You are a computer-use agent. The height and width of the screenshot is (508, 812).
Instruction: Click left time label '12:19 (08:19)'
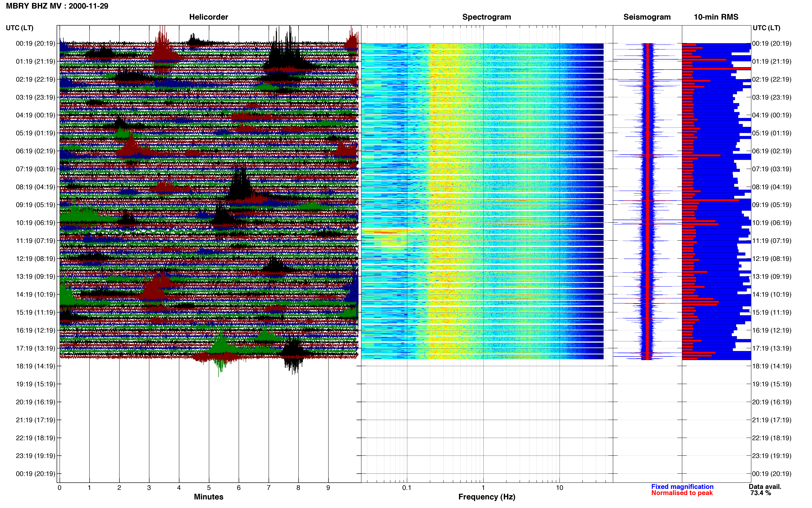[36, 259]
